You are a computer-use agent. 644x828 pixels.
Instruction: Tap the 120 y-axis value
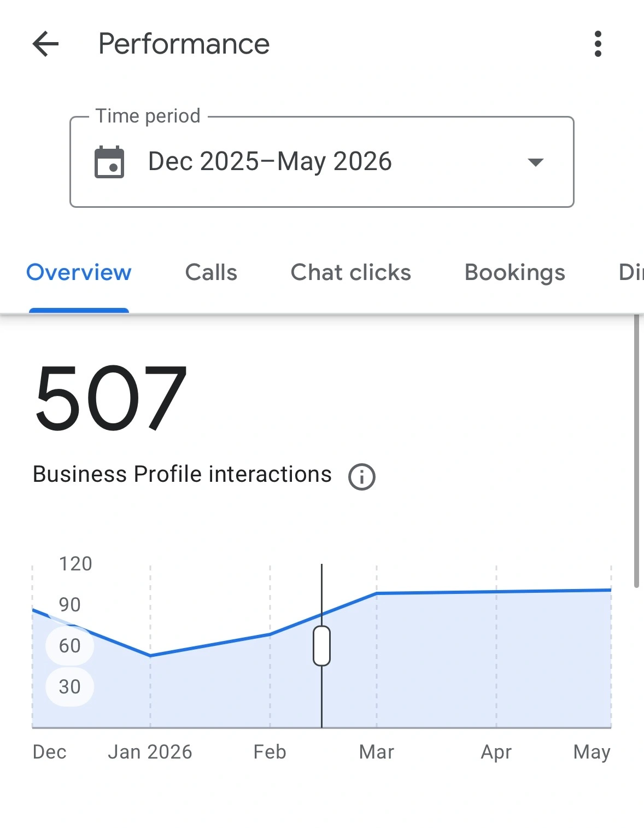coord(75,564)
